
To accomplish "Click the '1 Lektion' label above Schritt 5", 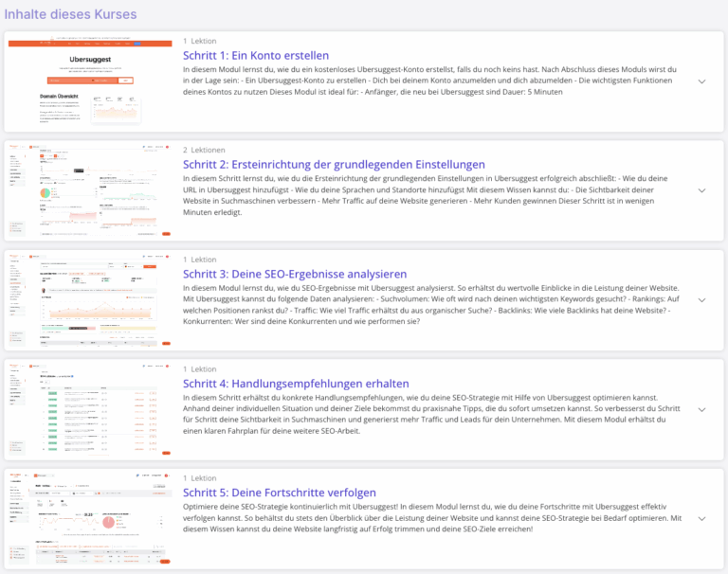I will pos(200,478).
